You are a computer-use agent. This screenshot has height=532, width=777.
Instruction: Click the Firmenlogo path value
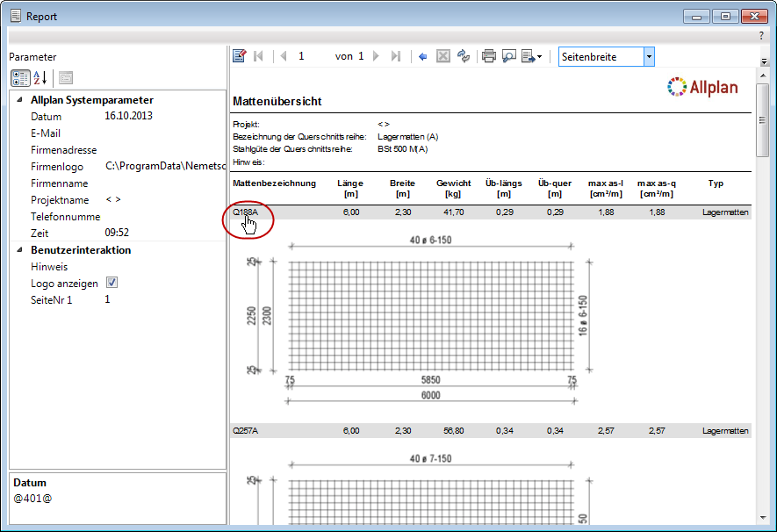[165, 167]
